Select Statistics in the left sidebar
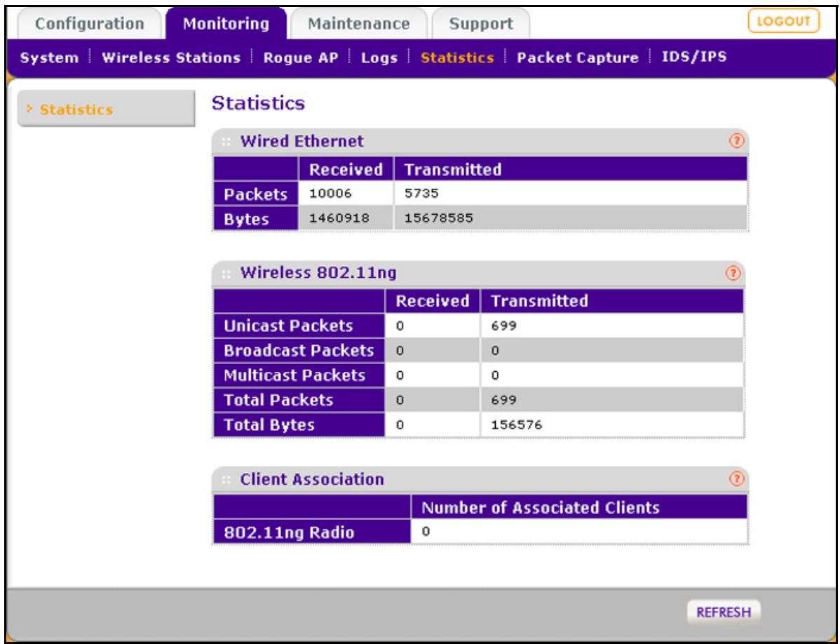This screenshot has height=644, width=840. (106, 109)
